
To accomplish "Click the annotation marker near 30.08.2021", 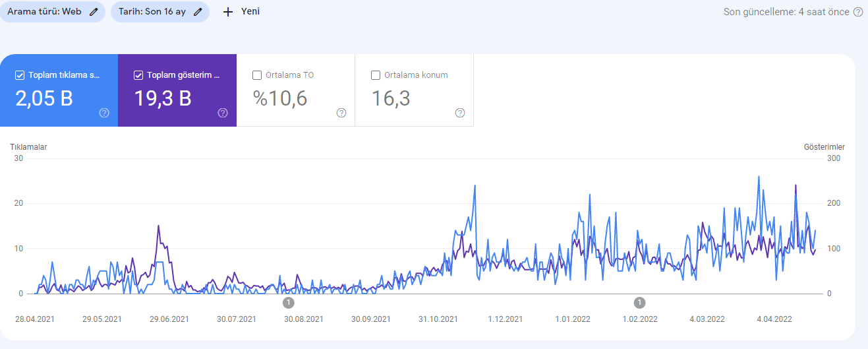I will point(289,303).
